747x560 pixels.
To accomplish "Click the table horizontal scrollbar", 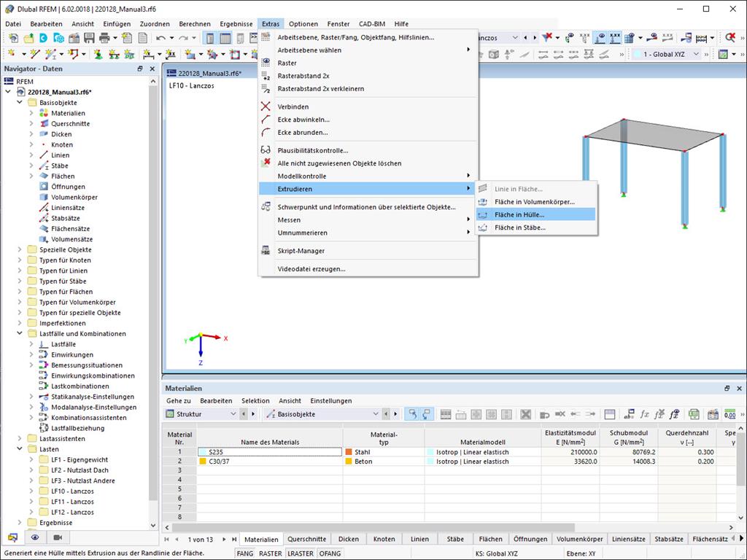I will [x=373, y=528].
